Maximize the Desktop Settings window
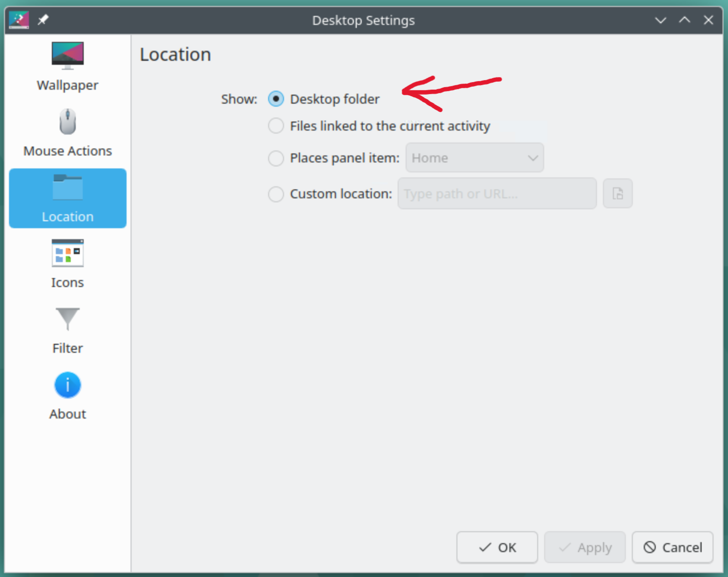Image resolution: width=728 pixels, height=577 pixels. tap(684, 20)
